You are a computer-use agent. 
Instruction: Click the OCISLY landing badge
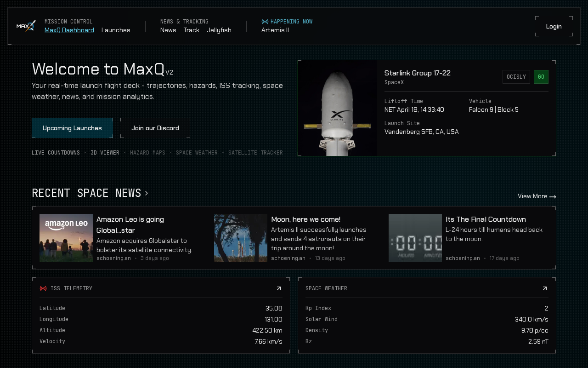click(516, 77)
